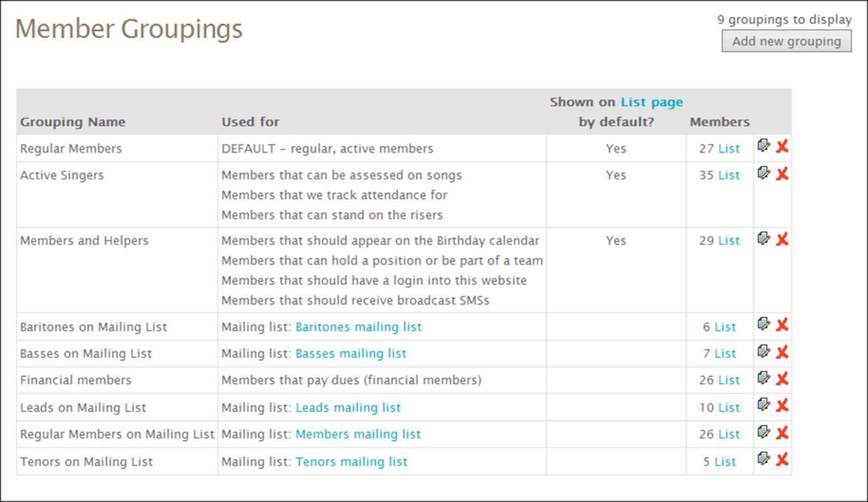Open the Basses mailing list link
This screenshot has height=502, width=868.
tap(351, 354)
